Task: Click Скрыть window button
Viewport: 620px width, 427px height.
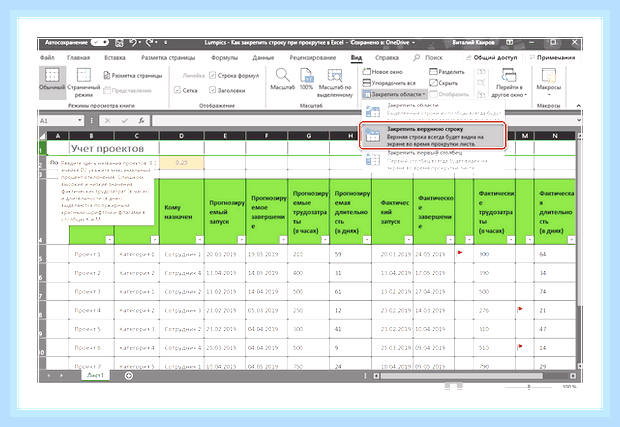Action: (x=444, y=83)
